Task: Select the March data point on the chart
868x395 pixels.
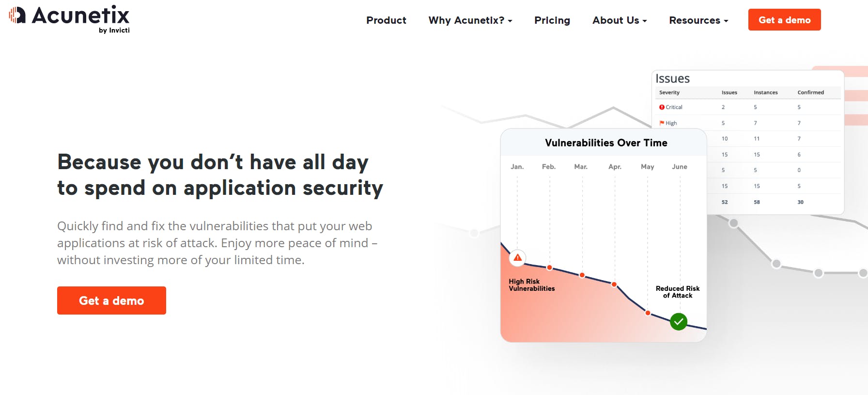Action: 582,275
